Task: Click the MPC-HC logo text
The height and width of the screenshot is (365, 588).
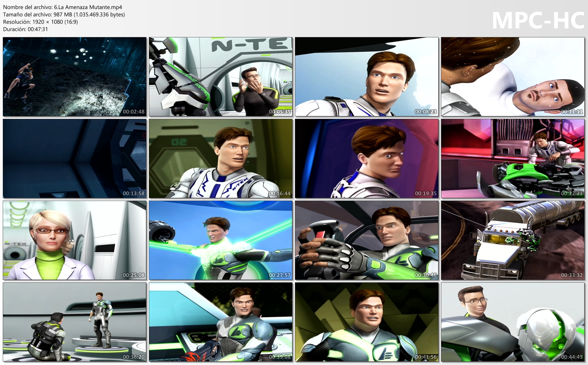Action: click(x=538, y=21)
